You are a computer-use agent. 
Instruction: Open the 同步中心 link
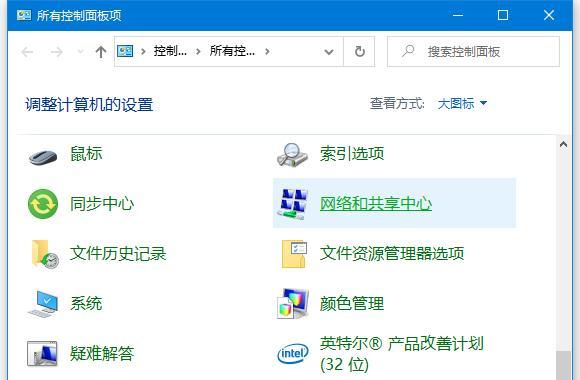[102, 204]
